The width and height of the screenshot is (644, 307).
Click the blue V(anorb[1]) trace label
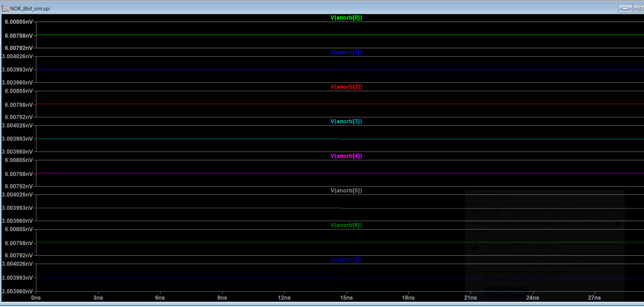346,52
